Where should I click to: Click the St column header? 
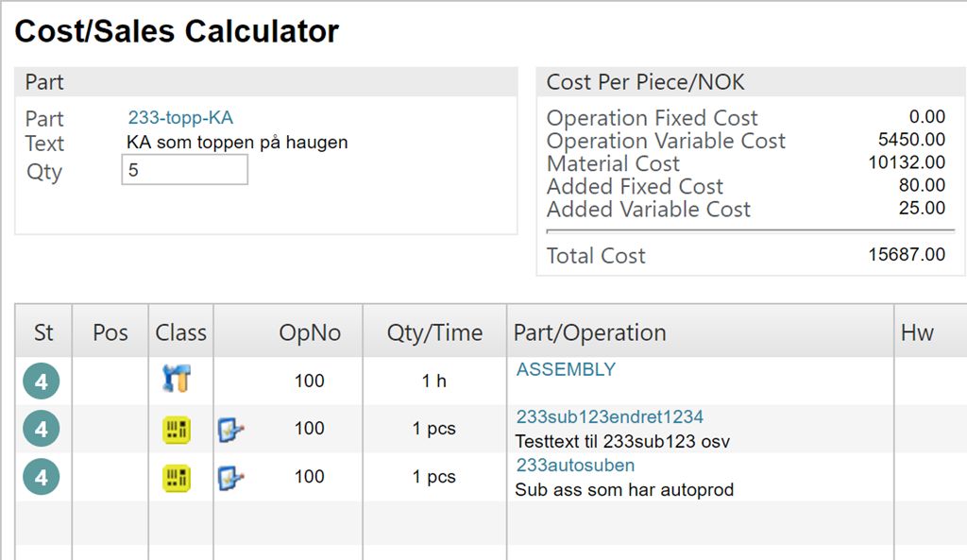coord(43,332)
